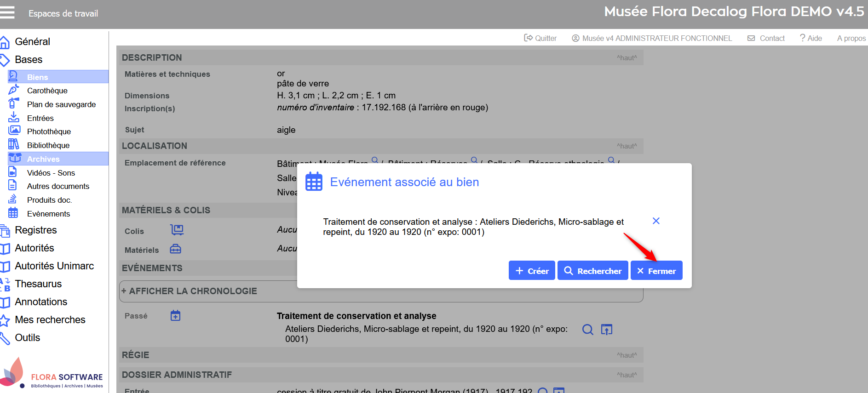Close dialog with Fermer button
The image size is (868, 393).
click(656, 271)
